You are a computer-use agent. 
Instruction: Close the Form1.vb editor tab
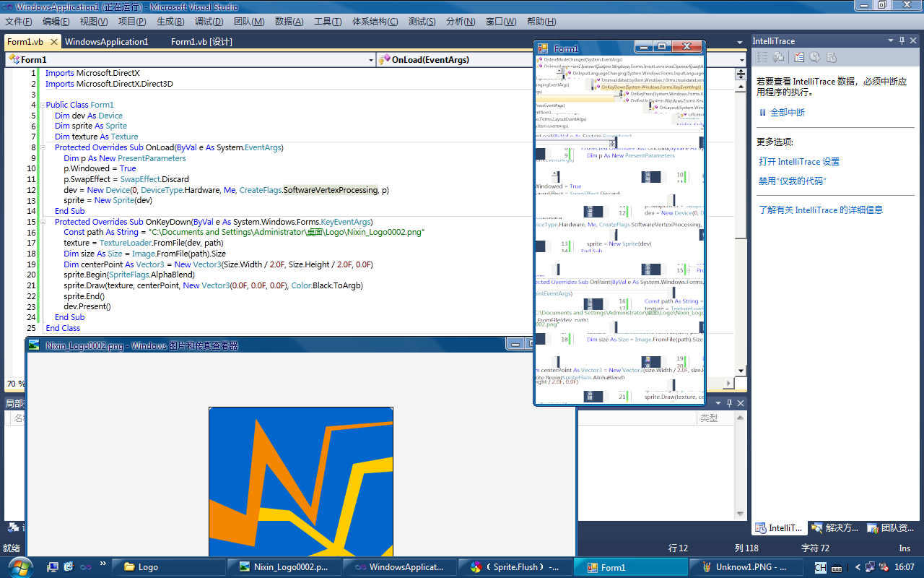pos(56,42)
